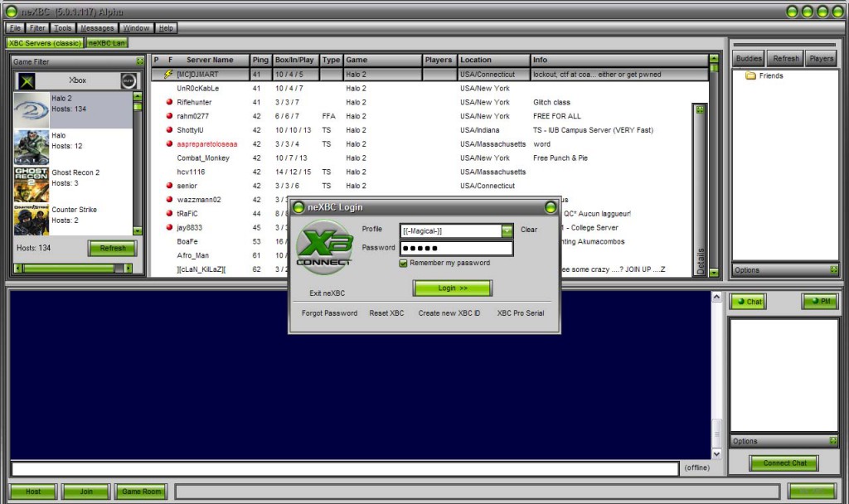
Task: Sort server list by Ping column
Action: [260, 60]
